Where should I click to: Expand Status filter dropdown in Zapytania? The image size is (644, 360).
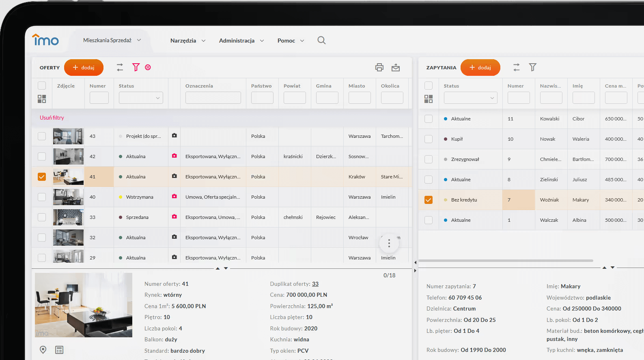470,98
